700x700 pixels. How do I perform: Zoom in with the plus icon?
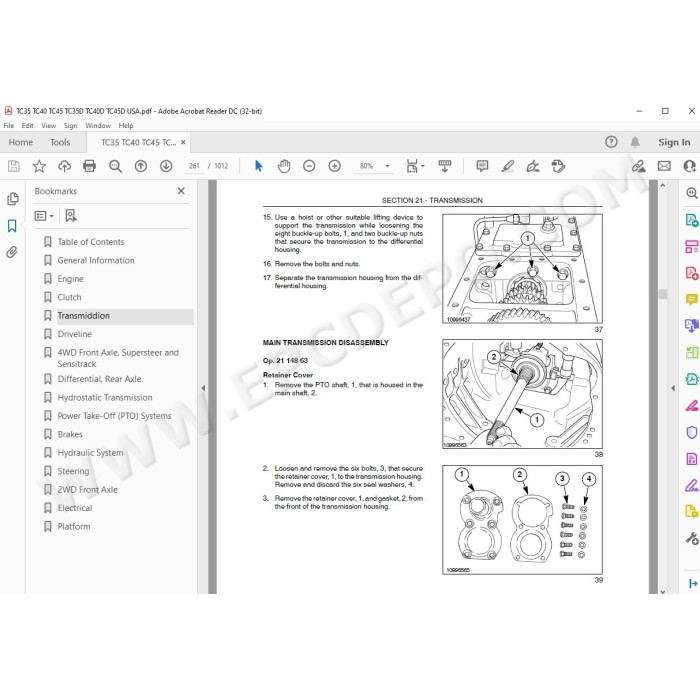pyautogui.click(x=334, y=166)
